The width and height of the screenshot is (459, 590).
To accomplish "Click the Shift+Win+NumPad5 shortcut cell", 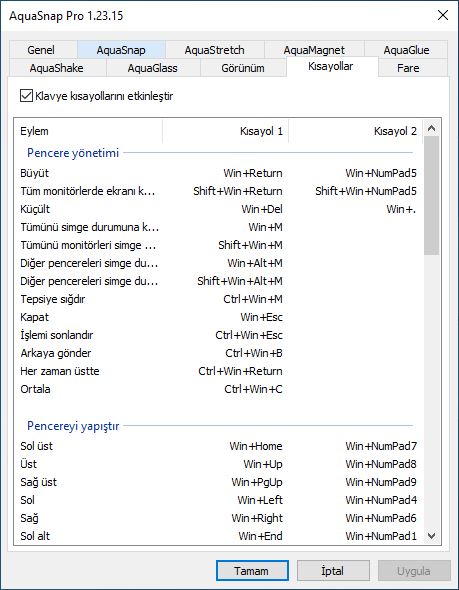I will tap(366, 191).
